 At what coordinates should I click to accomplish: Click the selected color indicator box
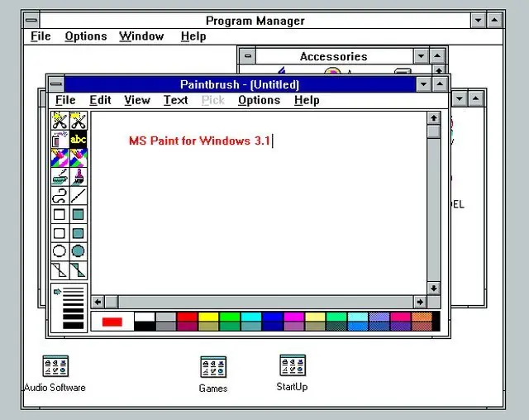coord(112,322)
